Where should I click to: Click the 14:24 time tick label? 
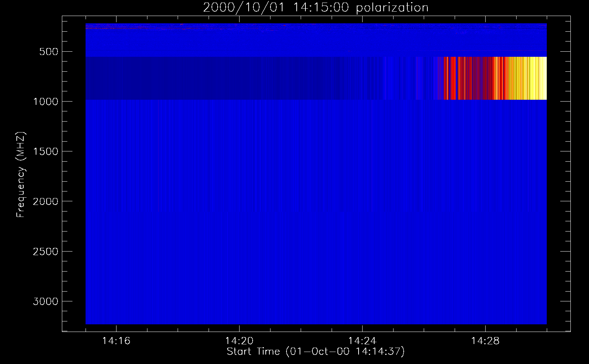(x=362, y=341)
